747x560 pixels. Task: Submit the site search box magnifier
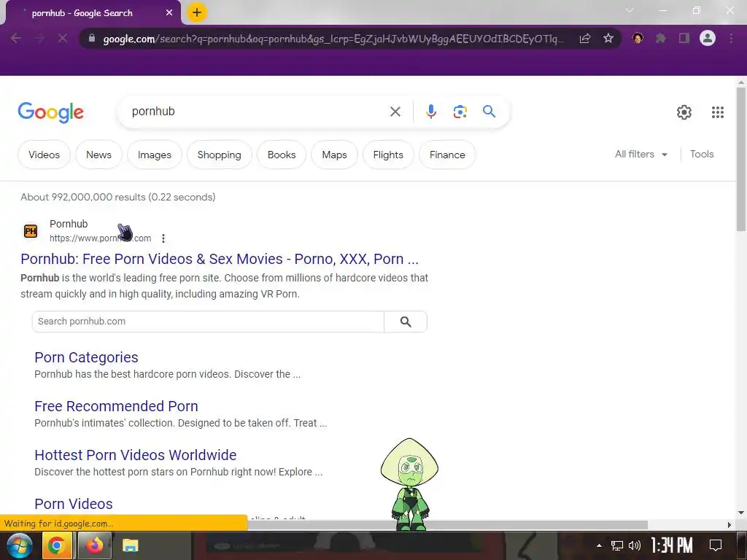[x=406, y=322]
